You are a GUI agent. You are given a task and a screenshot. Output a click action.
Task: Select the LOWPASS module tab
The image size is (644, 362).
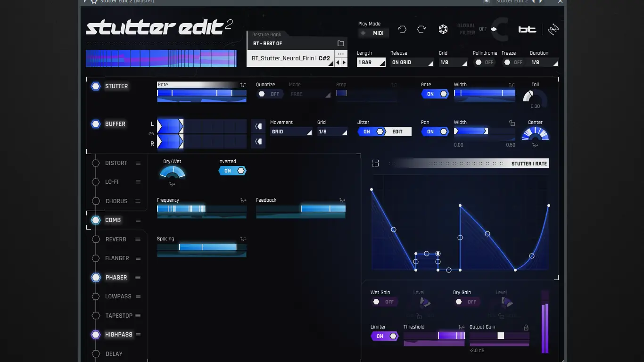[x=118, y=296]
